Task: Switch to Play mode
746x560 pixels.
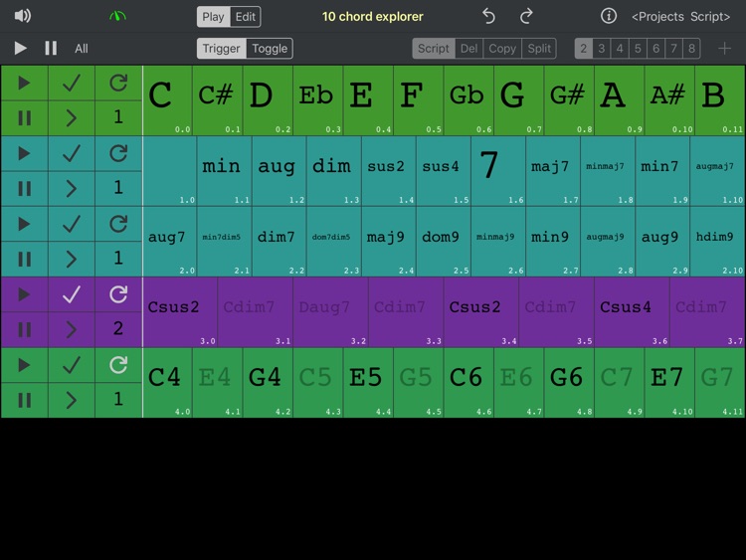Action: point(213,17)
